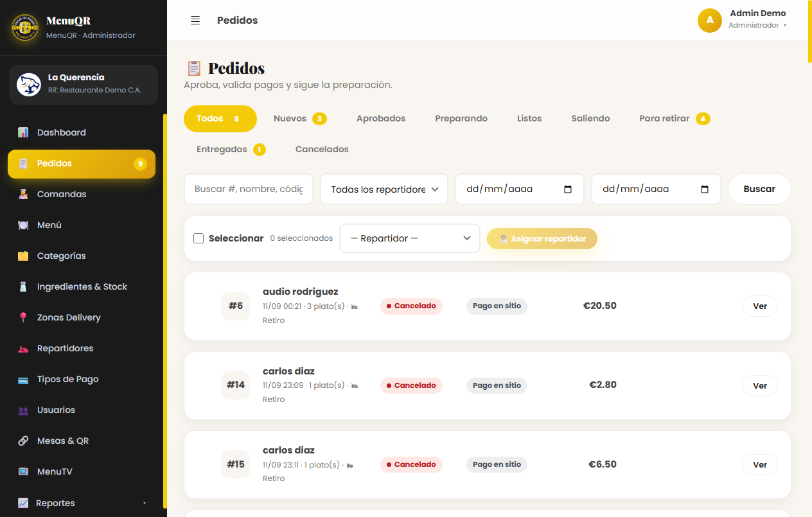Open calendar picker of second date field
Viewport: 812px width, 517px height.
pos(705,189)
